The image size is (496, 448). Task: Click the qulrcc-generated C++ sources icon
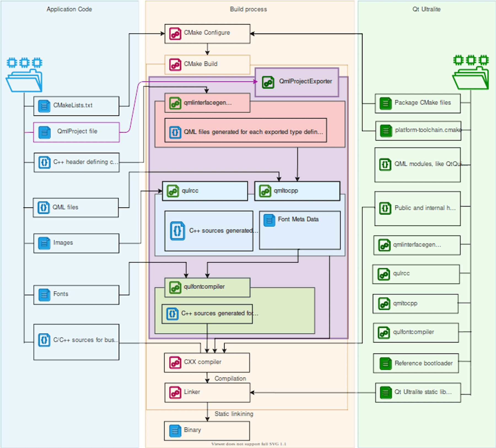177,231
